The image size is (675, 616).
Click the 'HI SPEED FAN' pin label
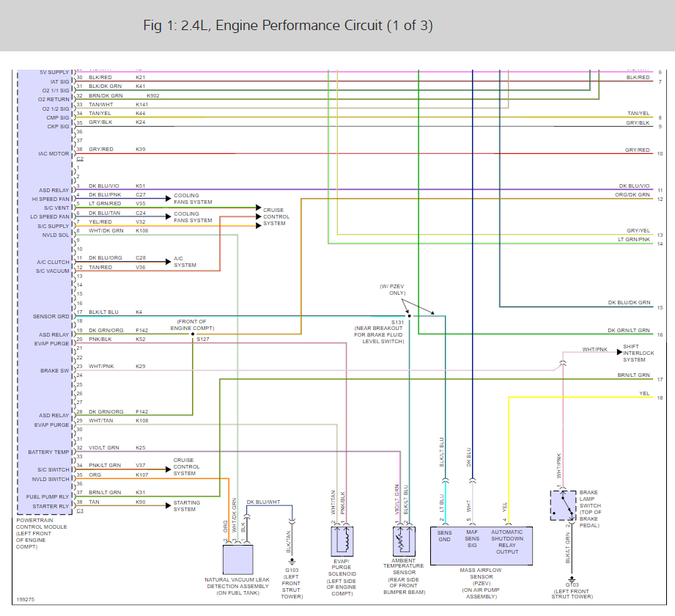point(51,199)
